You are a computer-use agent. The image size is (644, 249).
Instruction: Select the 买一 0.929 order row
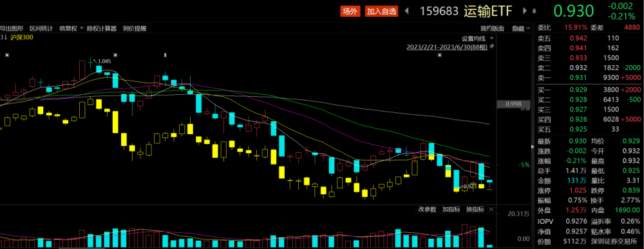coord(589,89)
